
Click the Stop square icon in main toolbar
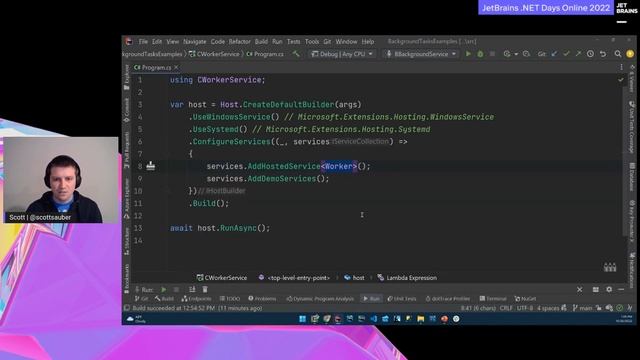pos(492,54)
